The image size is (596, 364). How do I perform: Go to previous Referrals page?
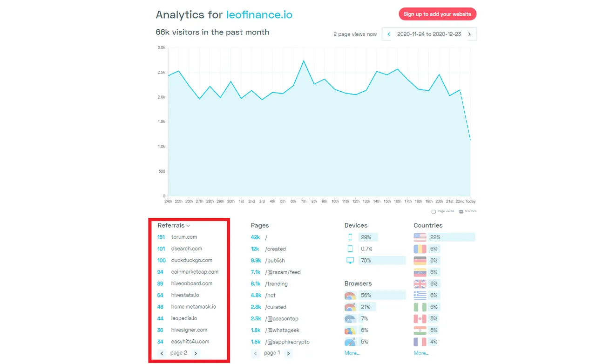pyautogui.click(x=162, y=353)
